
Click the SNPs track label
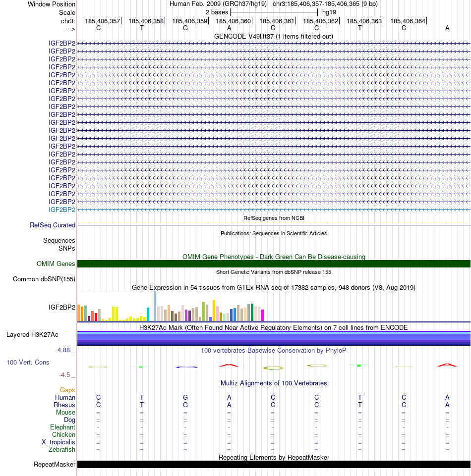click(66, 248)
